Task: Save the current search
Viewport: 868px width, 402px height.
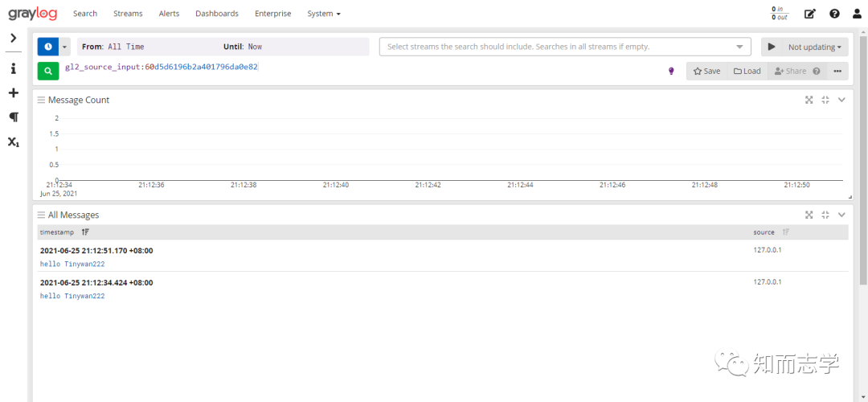Action: (x=707, y=71)
